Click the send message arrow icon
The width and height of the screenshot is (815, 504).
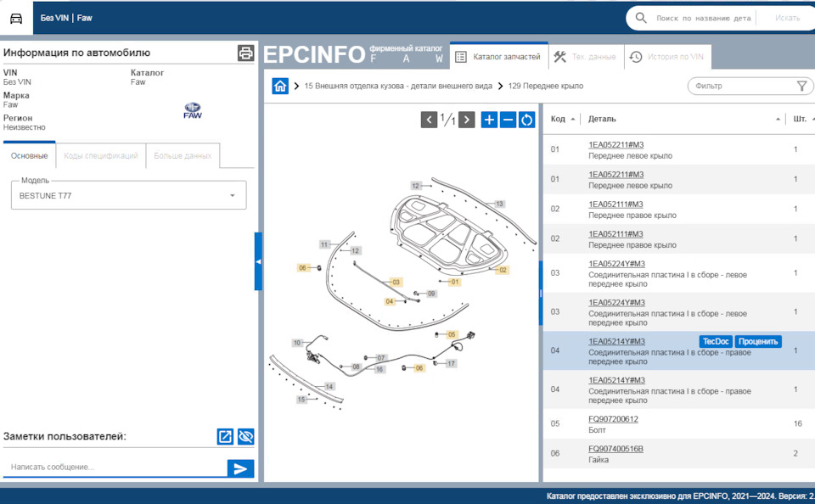[240, 468]
